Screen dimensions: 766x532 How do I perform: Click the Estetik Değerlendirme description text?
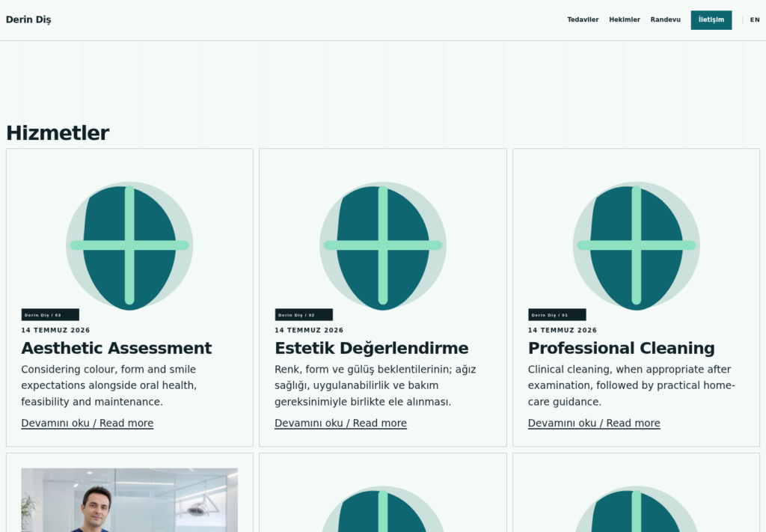click(376, 385)
